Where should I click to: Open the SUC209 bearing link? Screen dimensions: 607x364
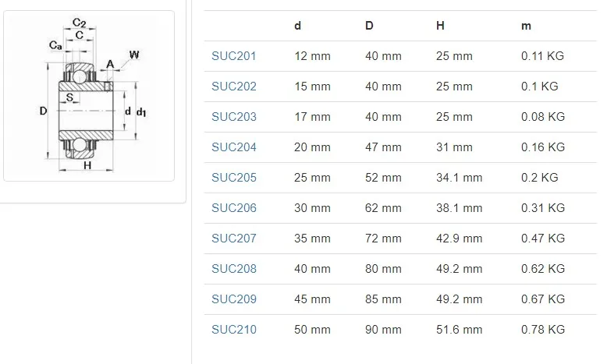[x=234, y=299]
